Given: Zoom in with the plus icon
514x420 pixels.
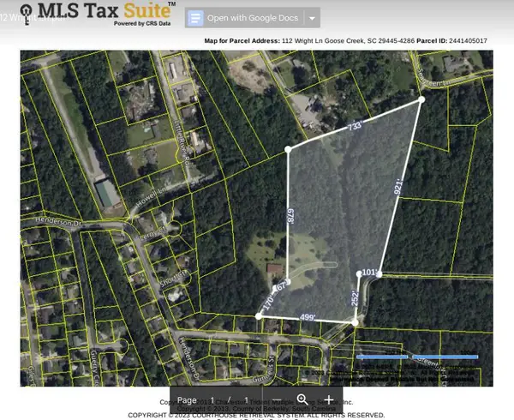Looking at the screenshot, I should pos(330,399).
